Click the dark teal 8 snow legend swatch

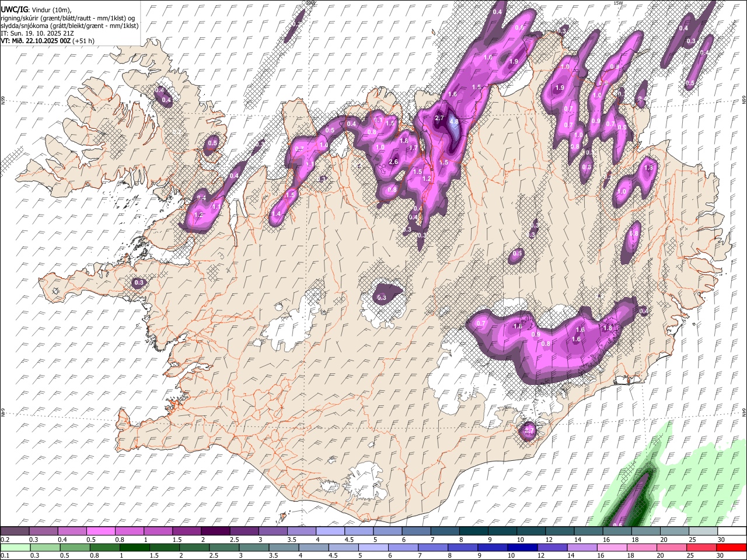473,531
